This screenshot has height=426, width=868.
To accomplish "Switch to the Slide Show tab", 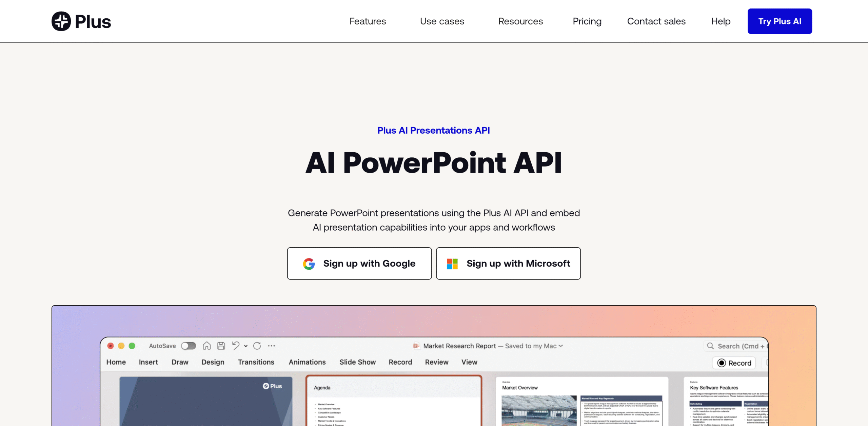I will point(357,362).
